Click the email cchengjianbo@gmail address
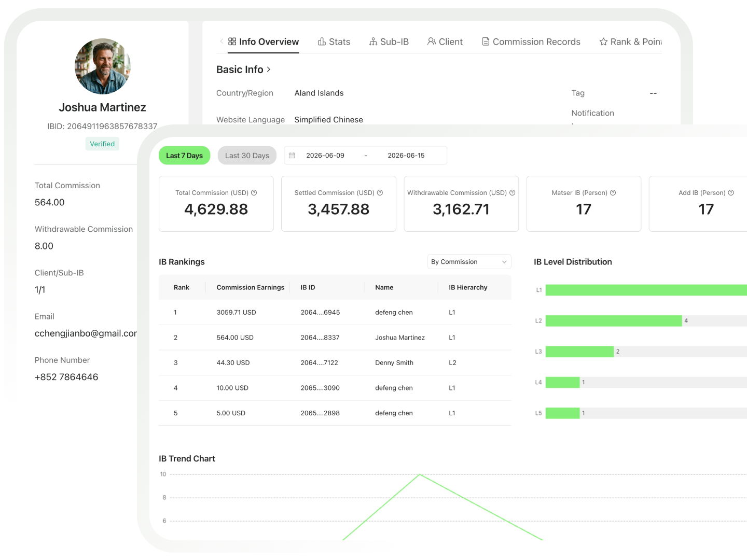Screen dimensions: 747x560 (x=86, y=333)
